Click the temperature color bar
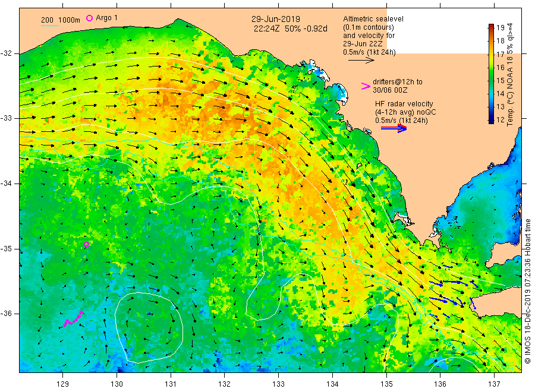The image size is (535, 392). [x=491, y=74]
